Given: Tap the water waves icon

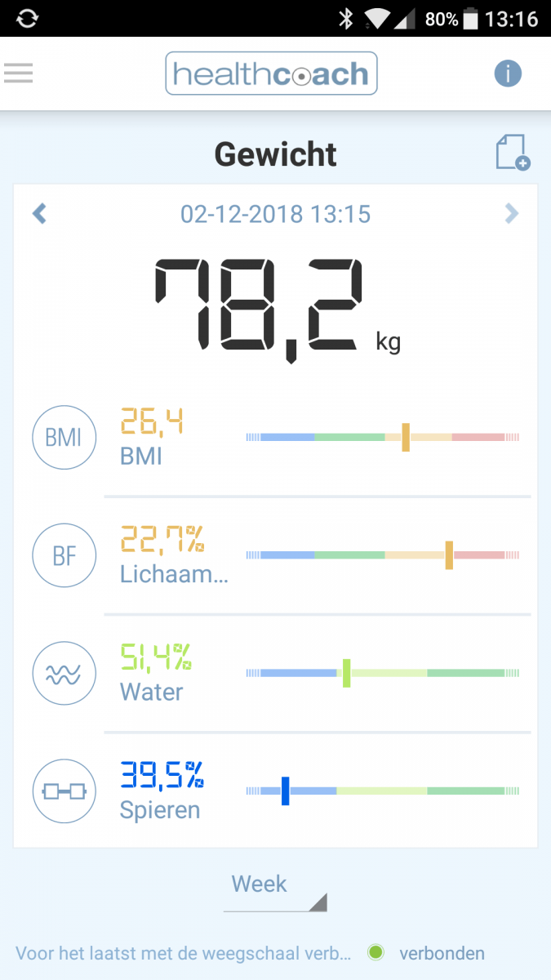Looking at the screenshot, I should click(x=64, y=674).
